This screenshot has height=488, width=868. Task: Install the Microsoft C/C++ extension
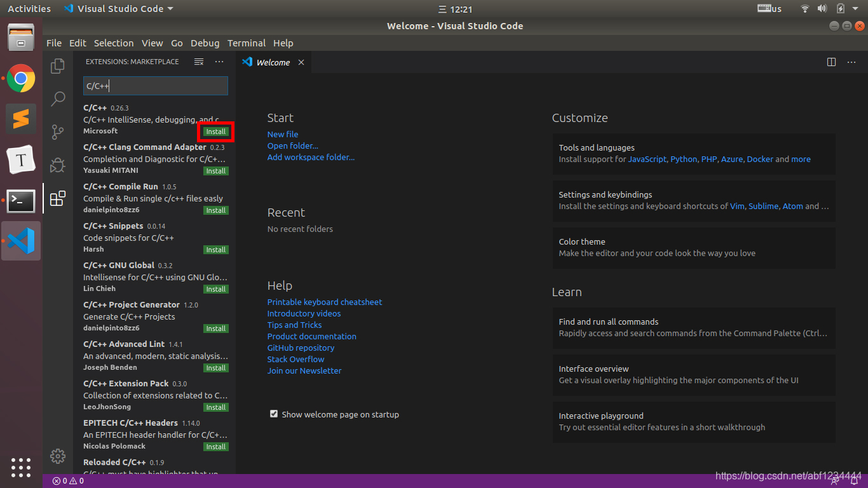(x=216, y=132)
